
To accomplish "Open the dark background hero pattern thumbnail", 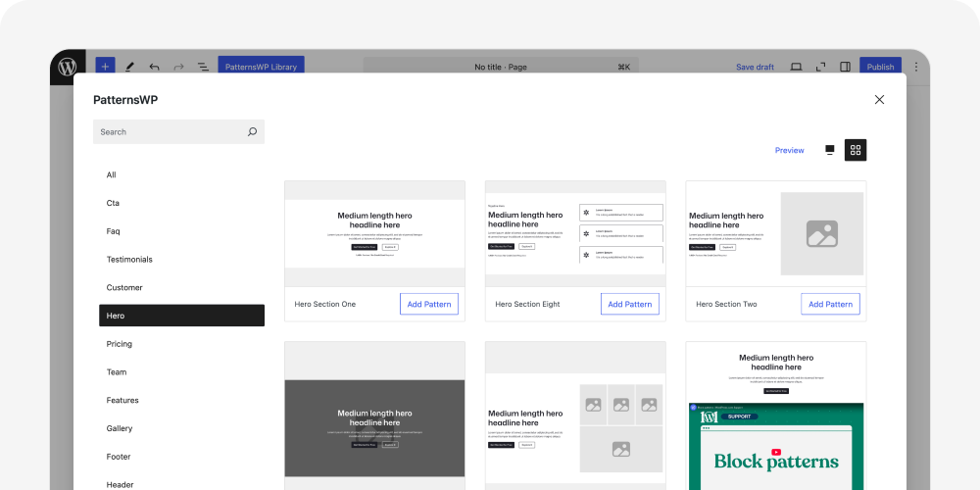I will tap(375, 416).
